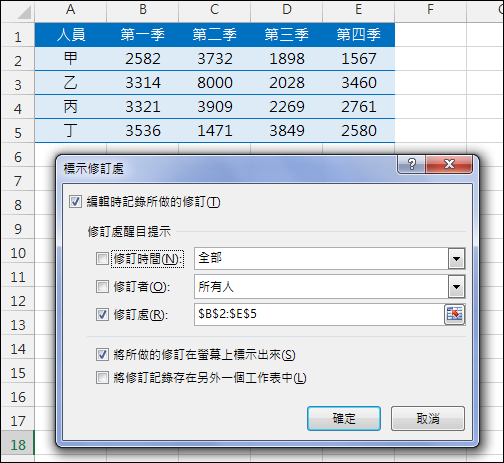
Task: Select cell with value 2580
Action: coord(359,131)
